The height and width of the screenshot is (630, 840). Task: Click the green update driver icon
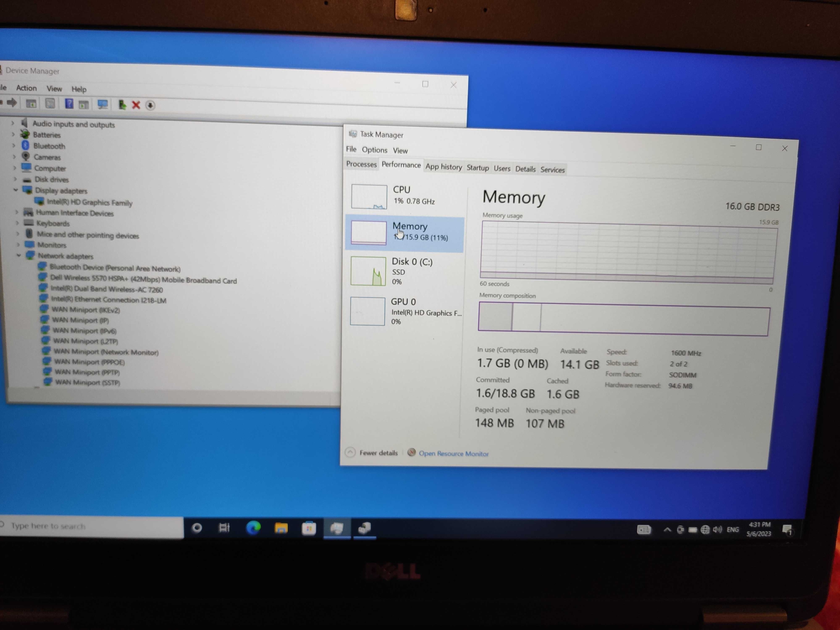[x=122, y=105]
